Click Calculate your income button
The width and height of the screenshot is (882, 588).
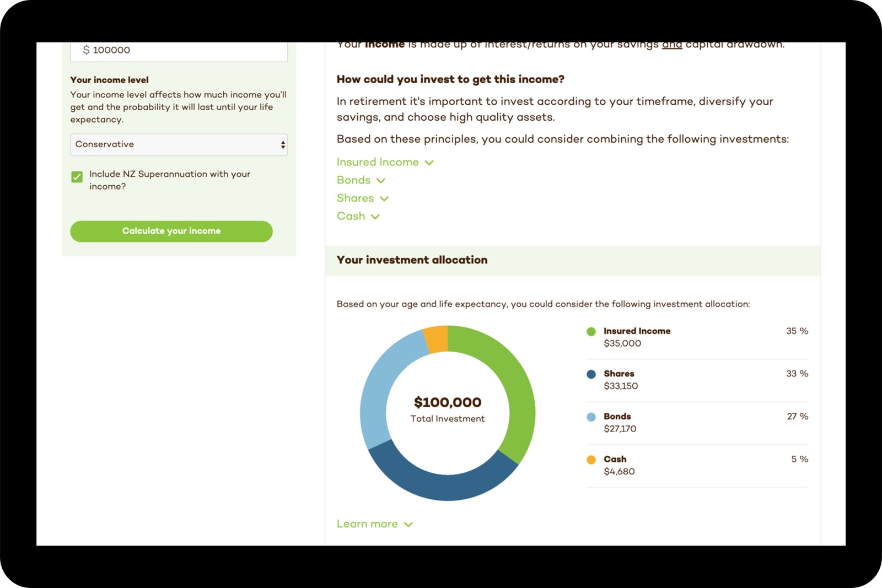pyautogui.click(x=171, y=231)
